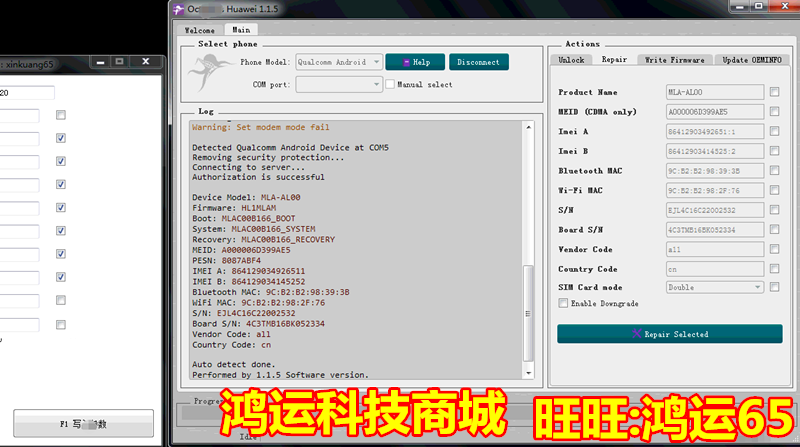Screen dimensions: 800x447
Task: Click the Vendor Code input field
Action: (x=715, y=249)
